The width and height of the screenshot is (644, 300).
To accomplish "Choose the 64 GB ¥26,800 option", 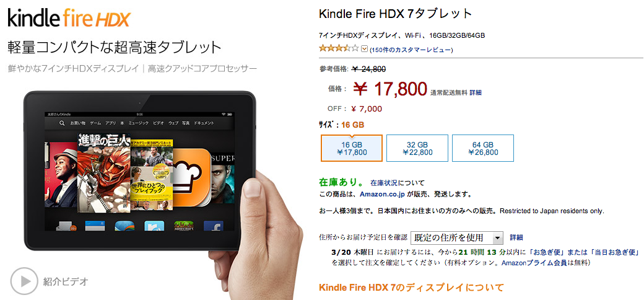I will click(483, 148).
